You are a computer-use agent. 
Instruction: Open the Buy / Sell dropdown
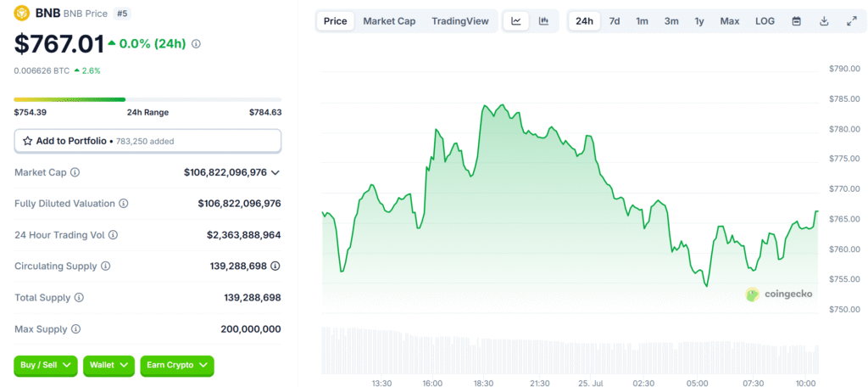[x=45, y=365]
